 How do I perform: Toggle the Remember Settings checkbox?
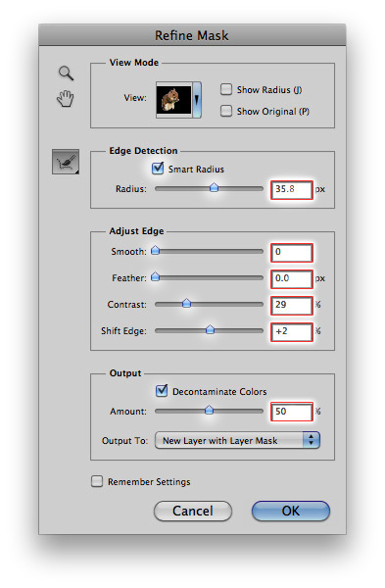[97, 481]
